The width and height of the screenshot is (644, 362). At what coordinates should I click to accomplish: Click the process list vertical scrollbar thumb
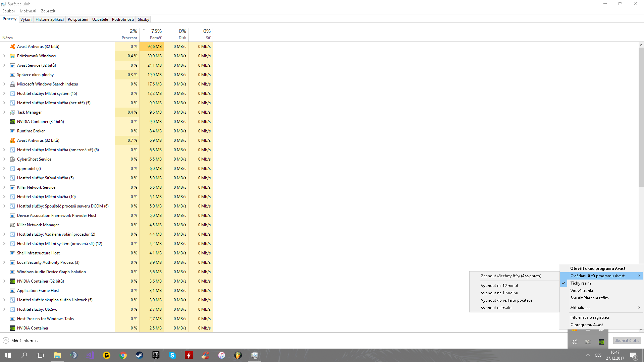(641, 117)
